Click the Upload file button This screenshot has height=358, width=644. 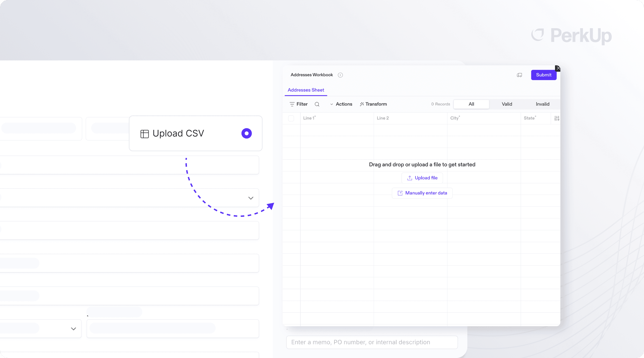click(x=422, y=178)
